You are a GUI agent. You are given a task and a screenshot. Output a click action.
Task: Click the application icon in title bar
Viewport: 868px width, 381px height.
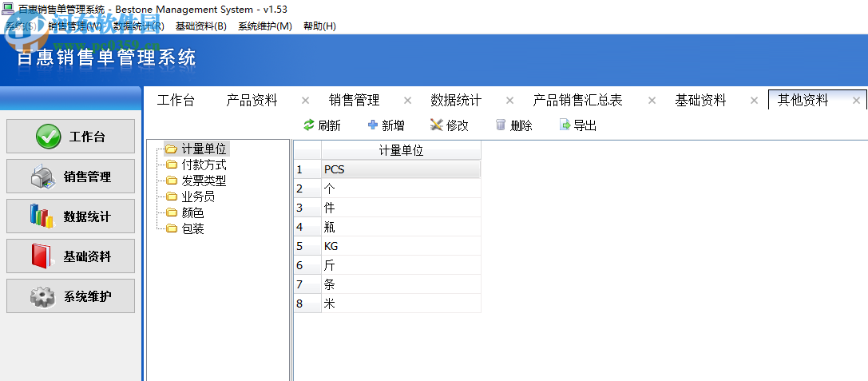(8, 9)
